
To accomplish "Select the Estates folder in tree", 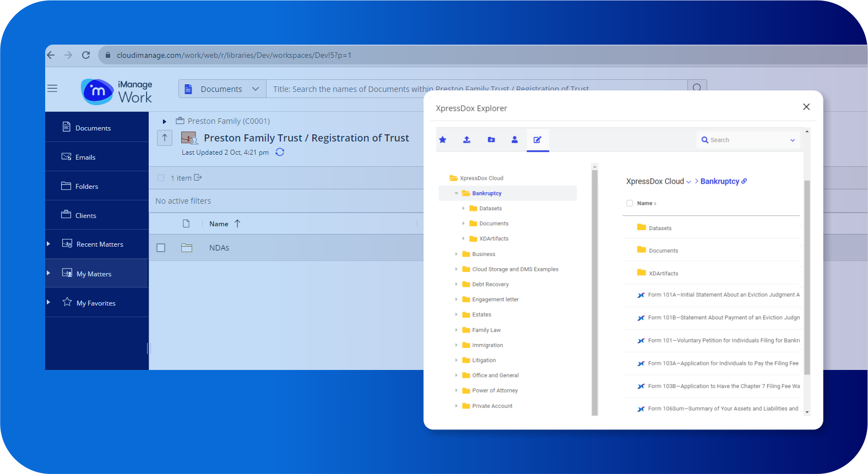I will click(x=481, y=315).
